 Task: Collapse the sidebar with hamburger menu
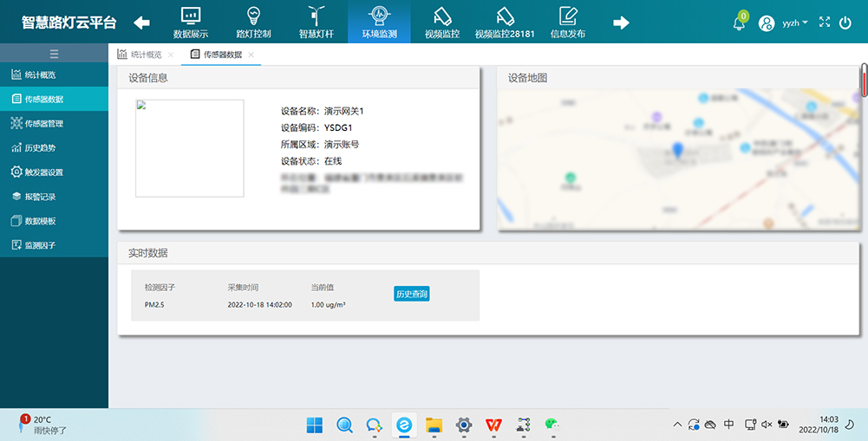(54, 54)
